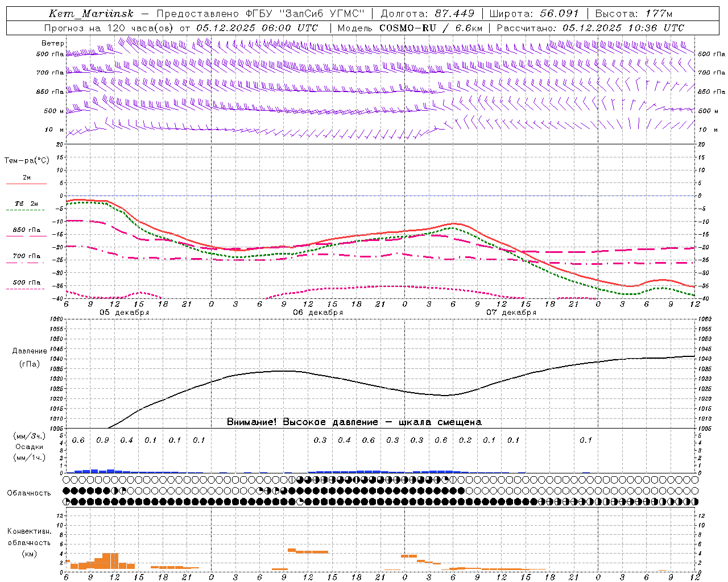Click the 'Ветер' wind panel label
The height and width of the screenshot is (582, 728).
tap(53, 43)
